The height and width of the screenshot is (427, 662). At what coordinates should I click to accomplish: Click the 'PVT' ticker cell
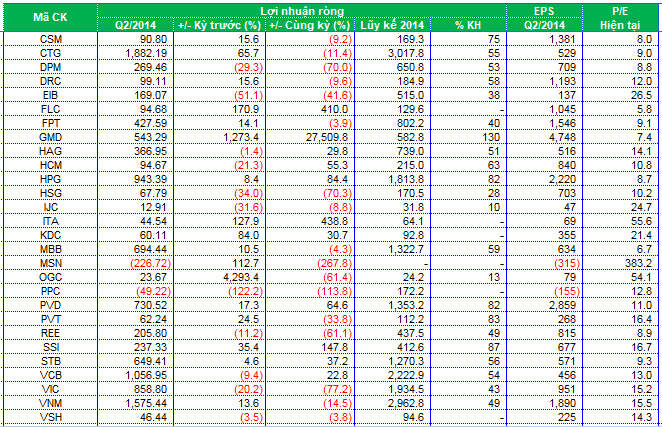tap(50, 319)
